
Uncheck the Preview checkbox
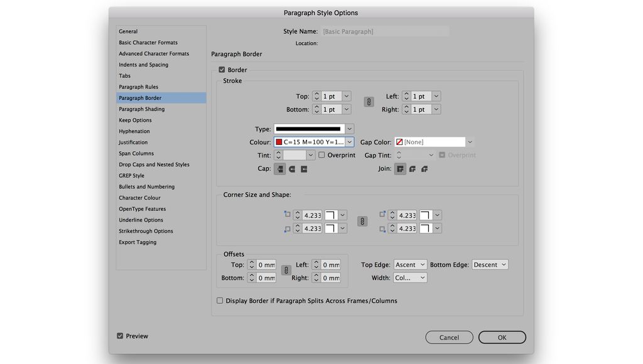tap(119, 335)
